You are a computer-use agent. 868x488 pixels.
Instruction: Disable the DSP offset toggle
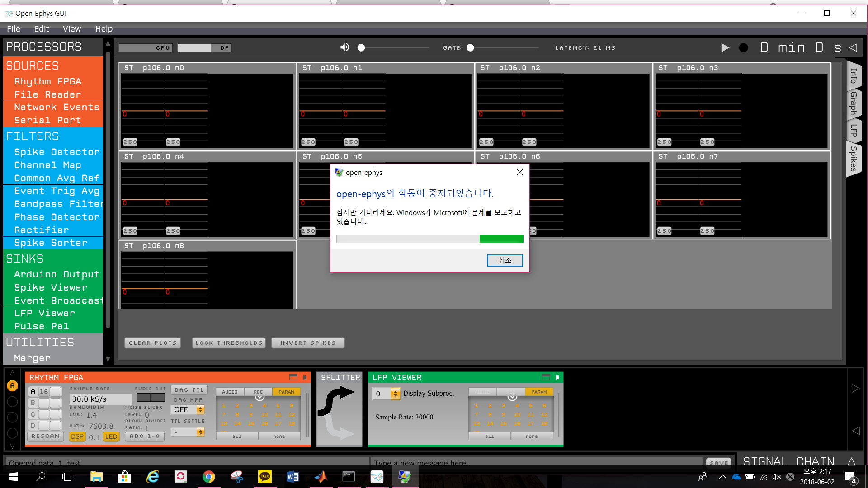[77, 436]
